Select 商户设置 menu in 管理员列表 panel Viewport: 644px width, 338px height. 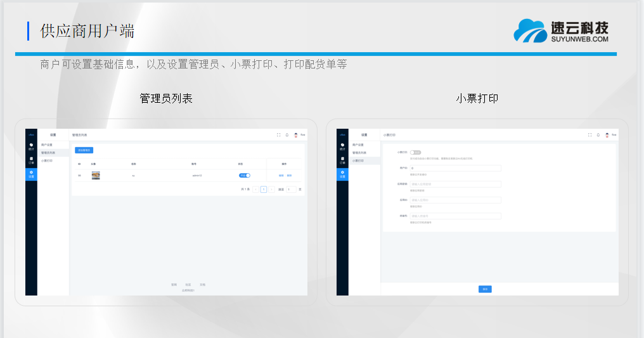pyautogui.click(x=47, y=145)
